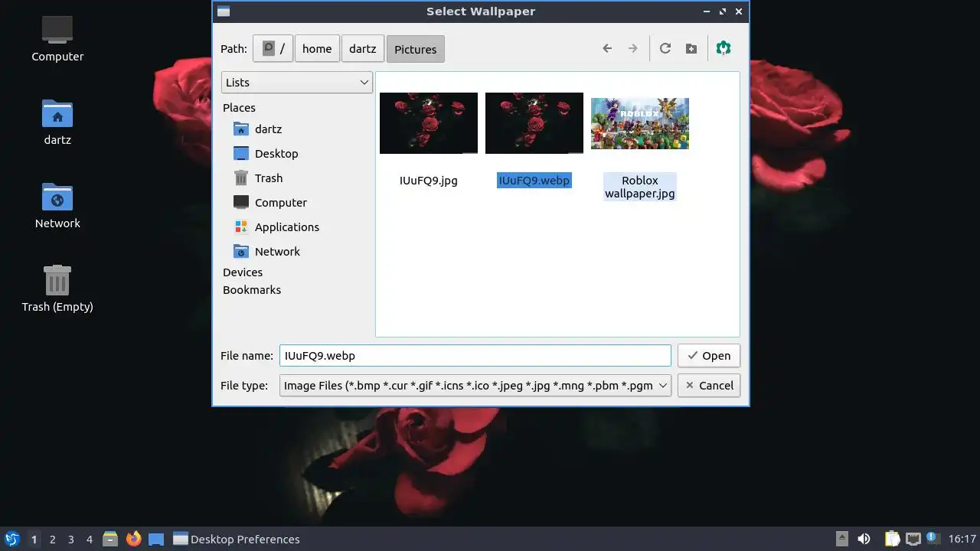The height and width of the screenshot is (551, 980).
Task: Open the Lists side pane dropdown
Action: [297, 83]
